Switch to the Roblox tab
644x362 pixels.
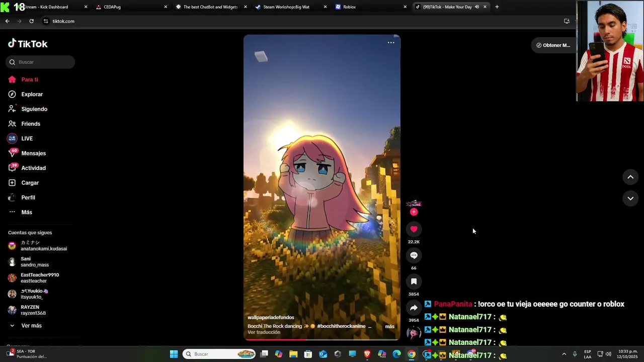point(370,7)
